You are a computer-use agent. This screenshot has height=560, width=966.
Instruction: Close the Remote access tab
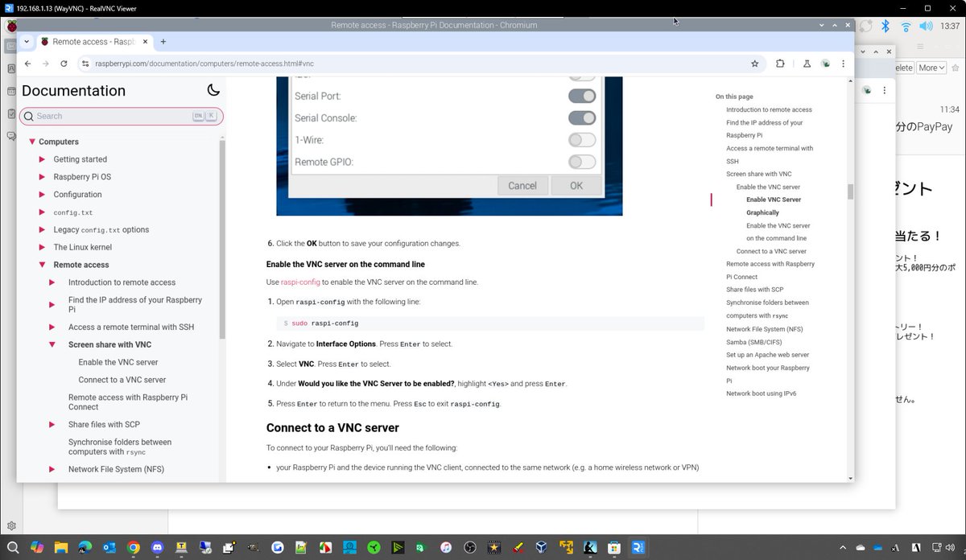[x=143, y=41]
